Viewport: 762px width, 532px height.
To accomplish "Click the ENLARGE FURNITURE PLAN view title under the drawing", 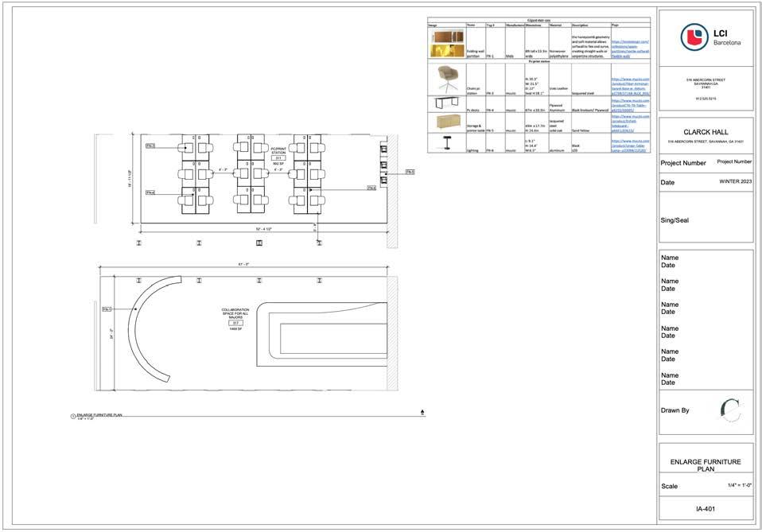I will [99, 415].
